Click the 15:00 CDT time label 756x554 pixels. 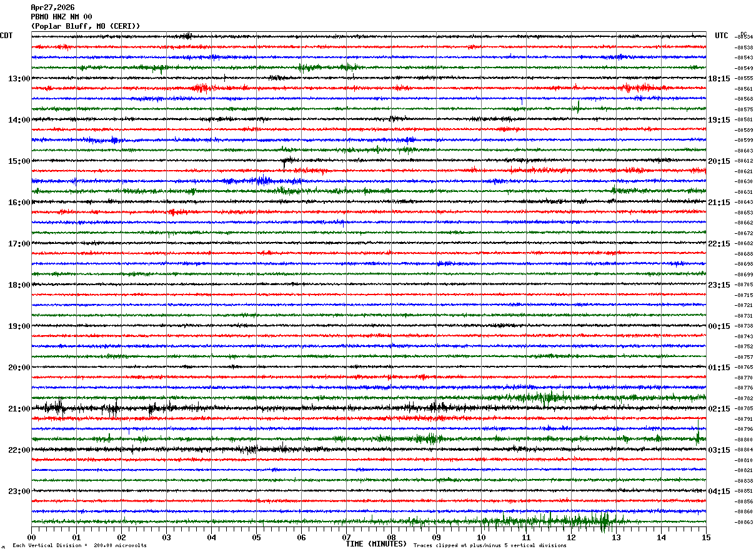19,161
